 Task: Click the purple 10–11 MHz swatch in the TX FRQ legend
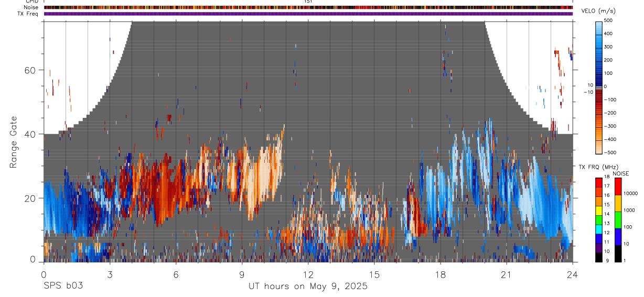[599, 248]
